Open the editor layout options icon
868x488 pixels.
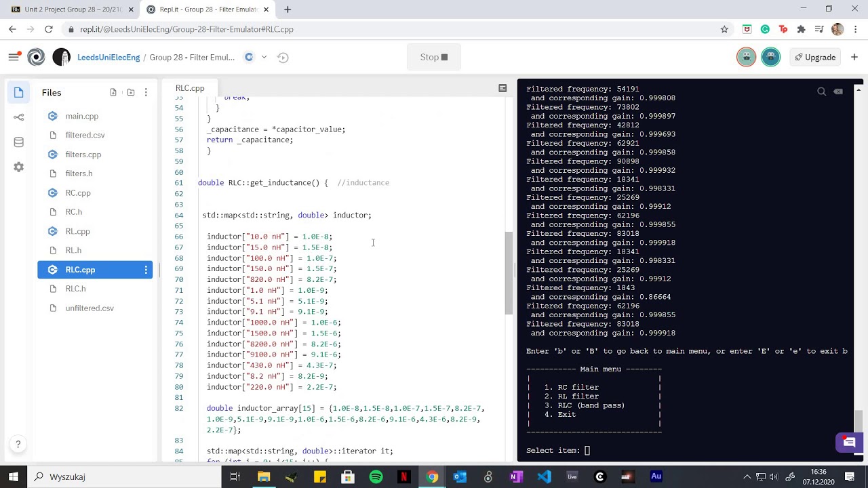tap(502, 88)
